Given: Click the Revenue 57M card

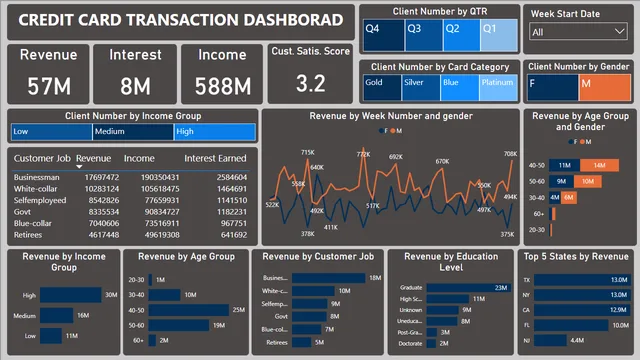Looking at the screenshot, I should (x=48, y=74).
